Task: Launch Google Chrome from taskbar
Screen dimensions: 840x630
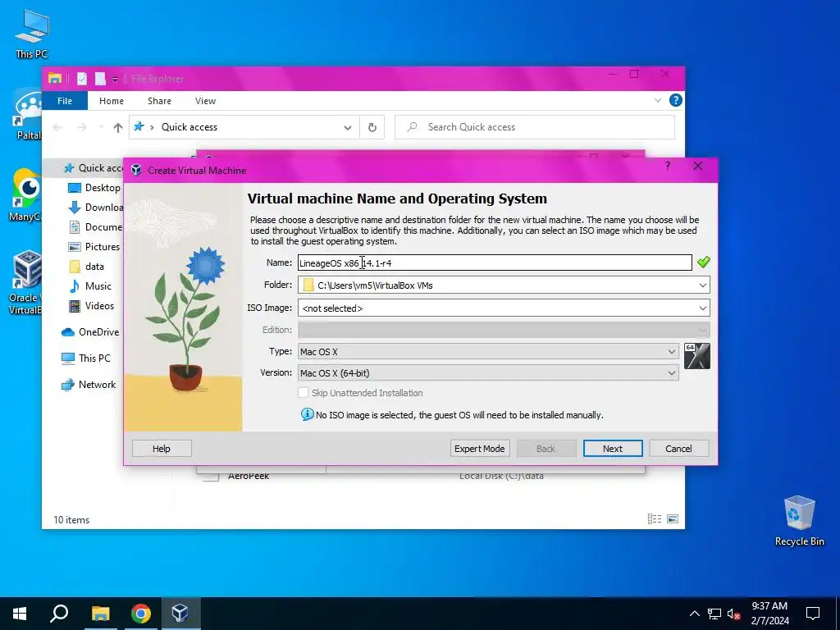Action: [x=140, y=614]
